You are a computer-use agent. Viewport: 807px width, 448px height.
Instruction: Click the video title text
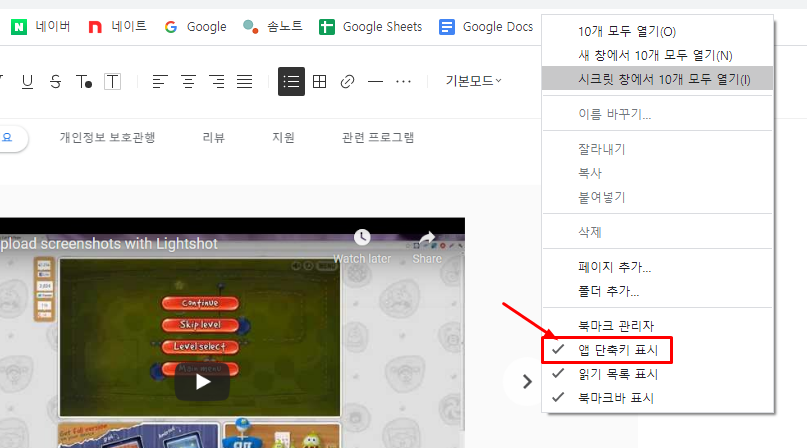(x=109, y=244)
